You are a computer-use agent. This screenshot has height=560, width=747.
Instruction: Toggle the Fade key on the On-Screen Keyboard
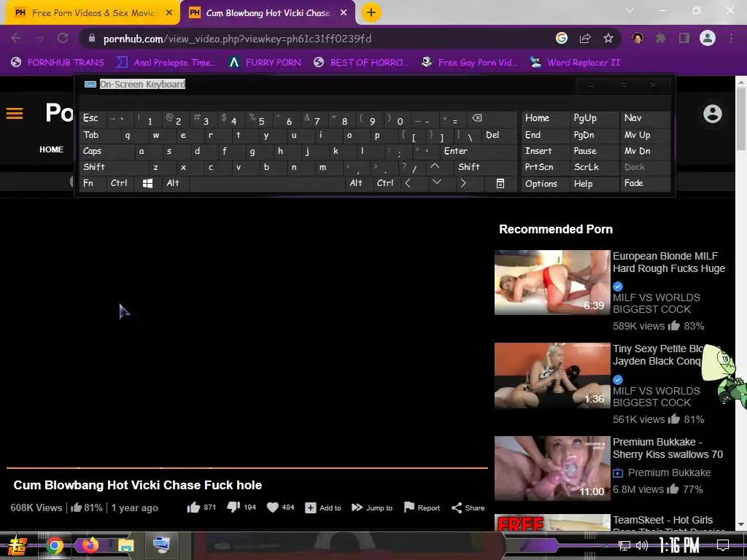pos(645,183)
